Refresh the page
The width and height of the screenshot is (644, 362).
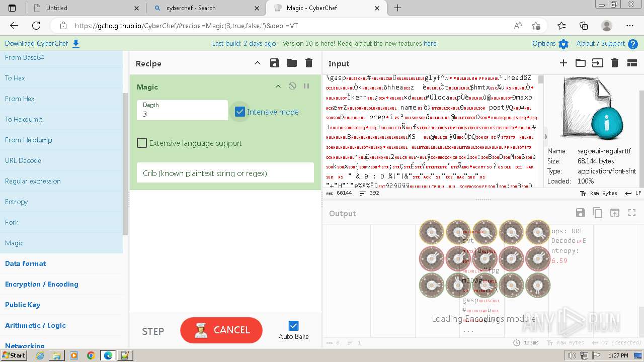pyautogui.click(x=36, y=26)
